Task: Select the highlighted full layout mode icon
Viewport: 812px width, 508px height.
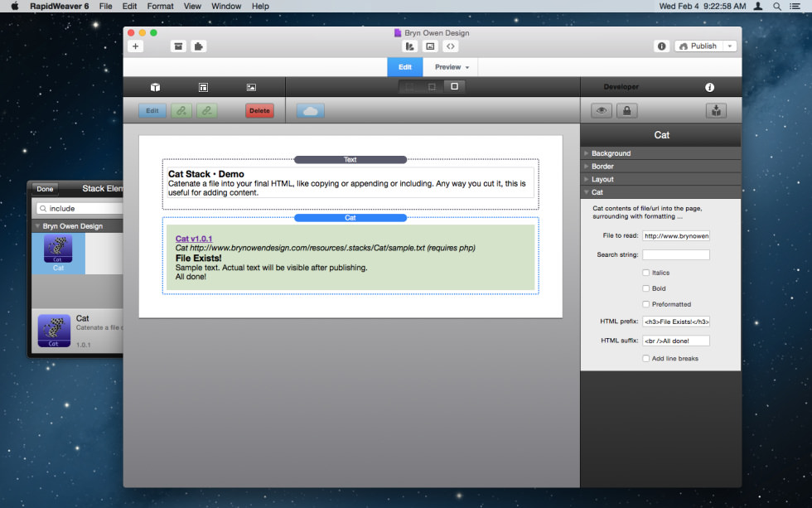Action: [x=454, y=86]
